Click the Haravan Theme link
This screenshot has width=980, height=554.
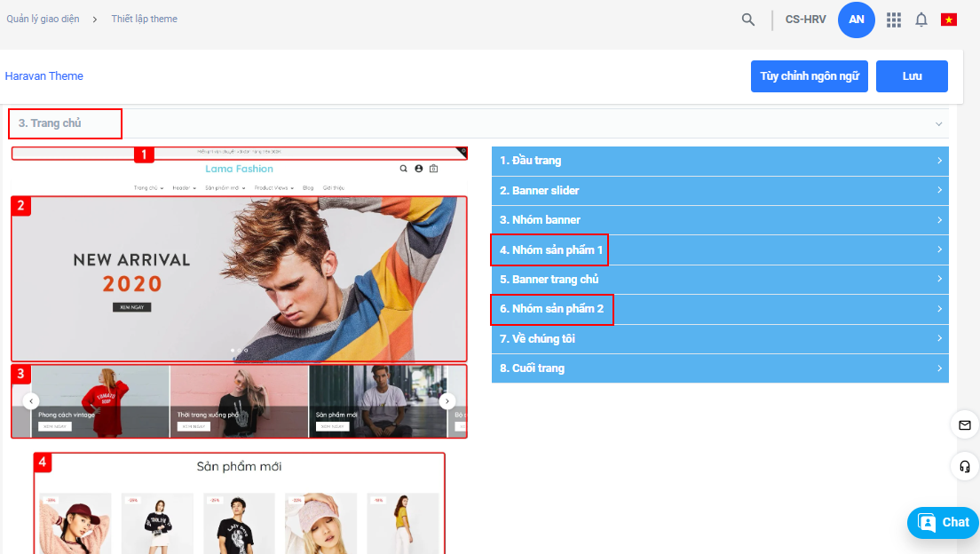(44, 76)
